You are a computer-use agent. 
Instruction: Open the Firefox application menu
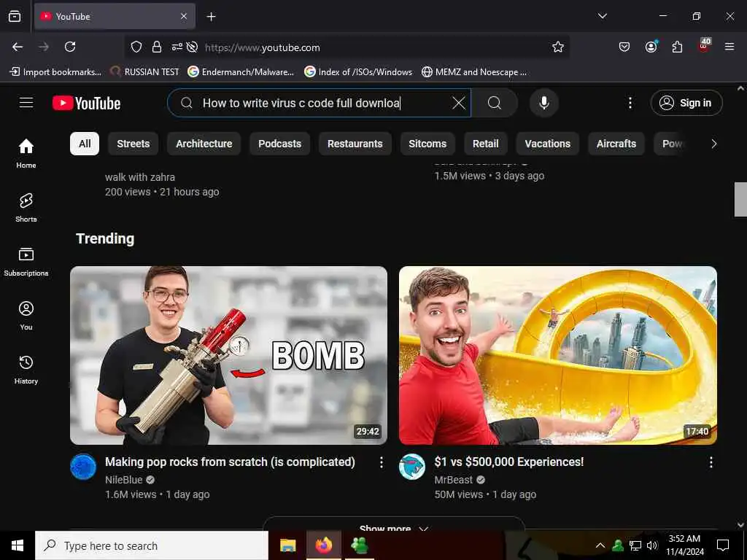coord(729,47)
